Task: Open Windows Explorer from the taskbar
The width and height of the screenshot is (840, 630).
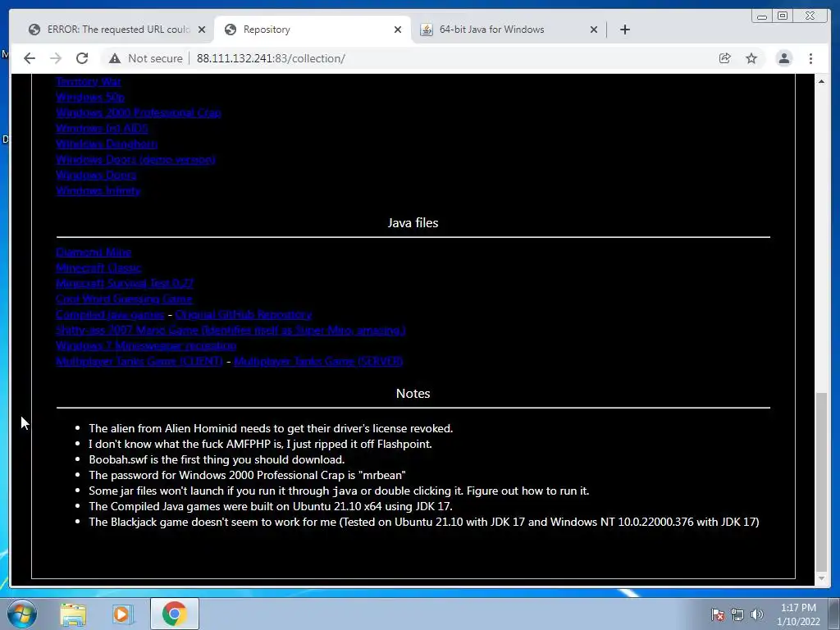Action: 73,614
